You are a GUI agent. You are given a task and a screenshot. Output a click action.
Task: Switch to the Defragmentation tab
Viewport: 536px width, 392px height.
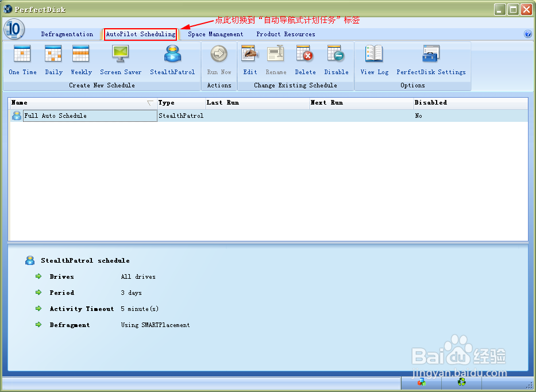pyautogui.click(x=67, y=34)
